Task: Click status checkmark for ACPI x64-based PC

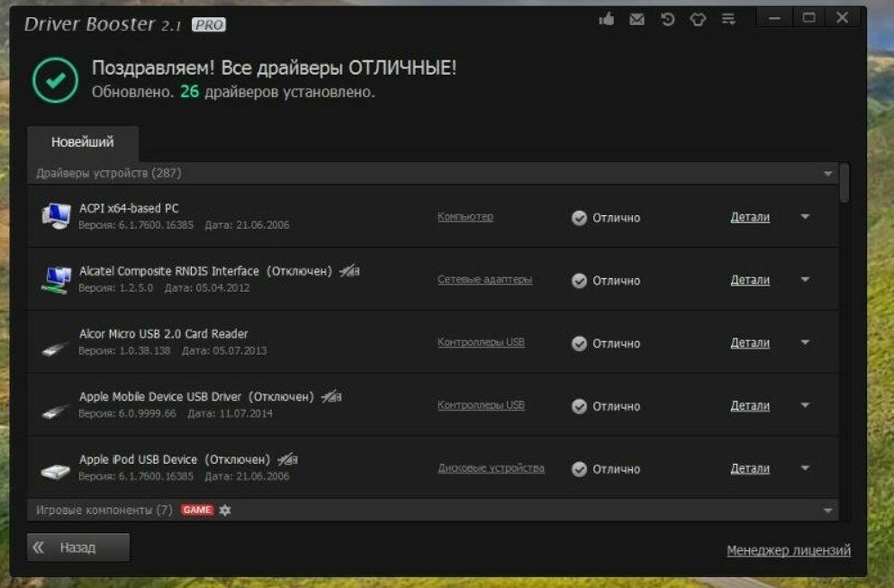Action: [579, 218]
